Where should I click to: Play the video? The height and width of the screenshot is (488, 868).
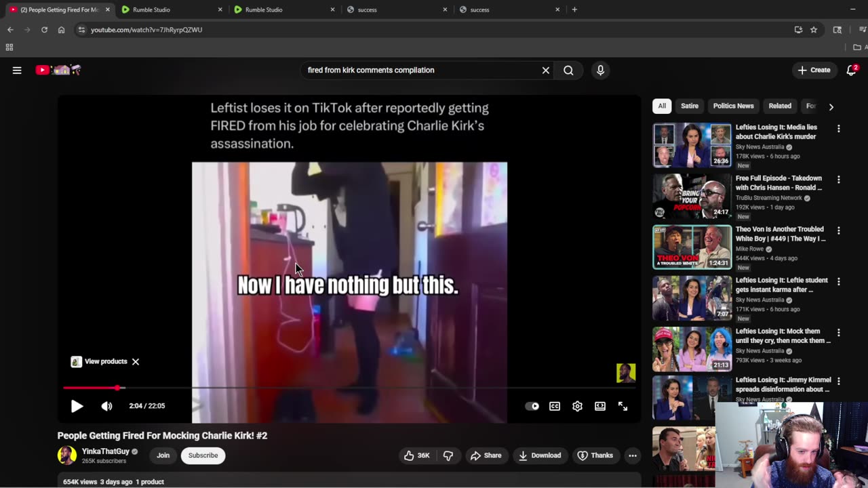click(77, 406)
